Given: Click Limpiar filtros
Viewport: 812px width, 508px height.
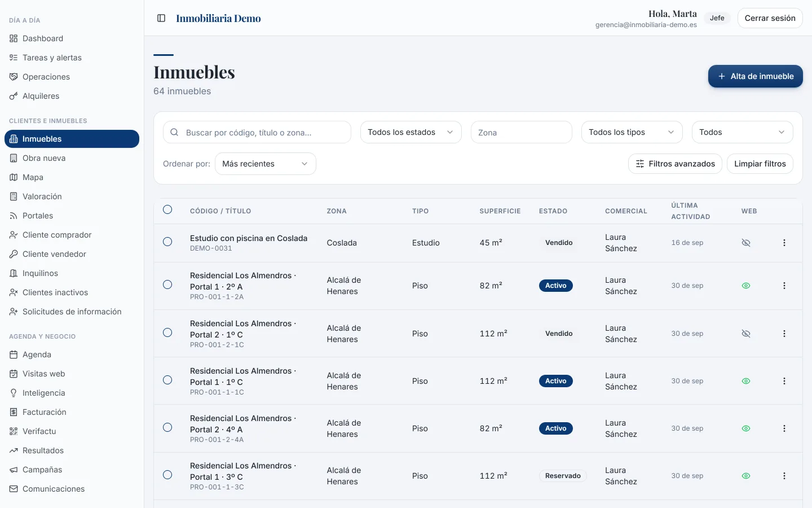Looking at the screenshot, I should point(760,164).
